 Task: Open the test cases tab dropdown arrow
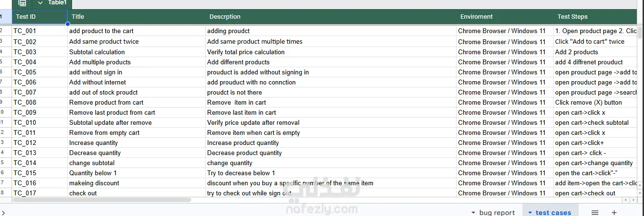(x=530, y=213)
